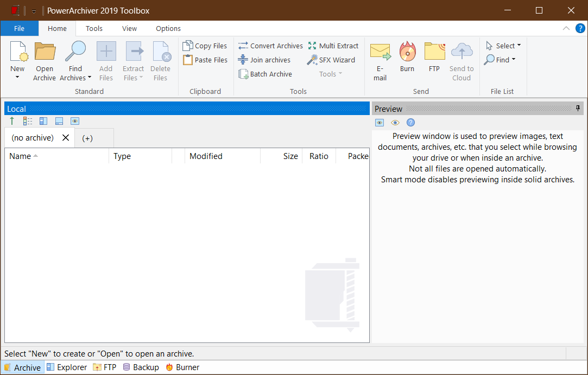The image size is (588, 375).
Task: Click the Delete Files icon
Action: click(x=162, y=52)
